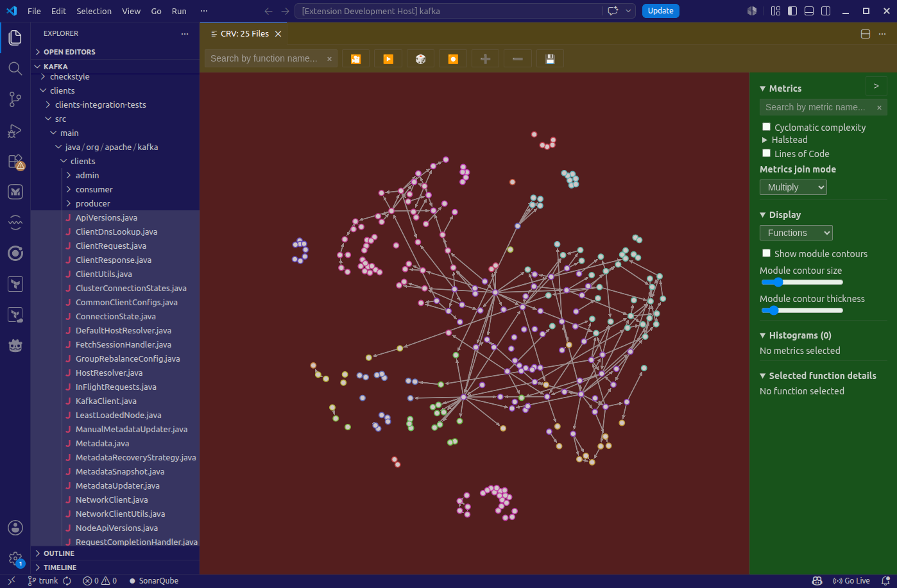Toggle the Show module contours checkbox
The width and height of the screenshot is (897, 588).
pyautogui.click(x=766, y=253)
